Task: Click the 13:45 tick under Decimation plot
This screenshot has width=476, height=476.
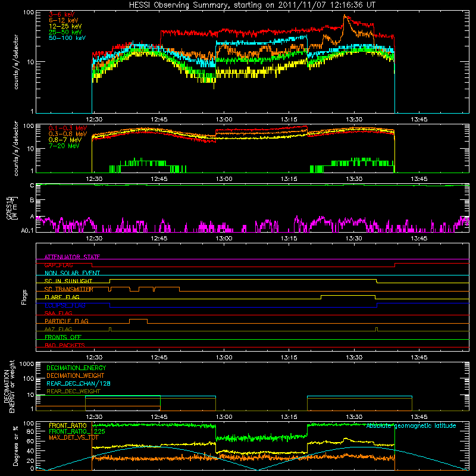Action: 419,417
